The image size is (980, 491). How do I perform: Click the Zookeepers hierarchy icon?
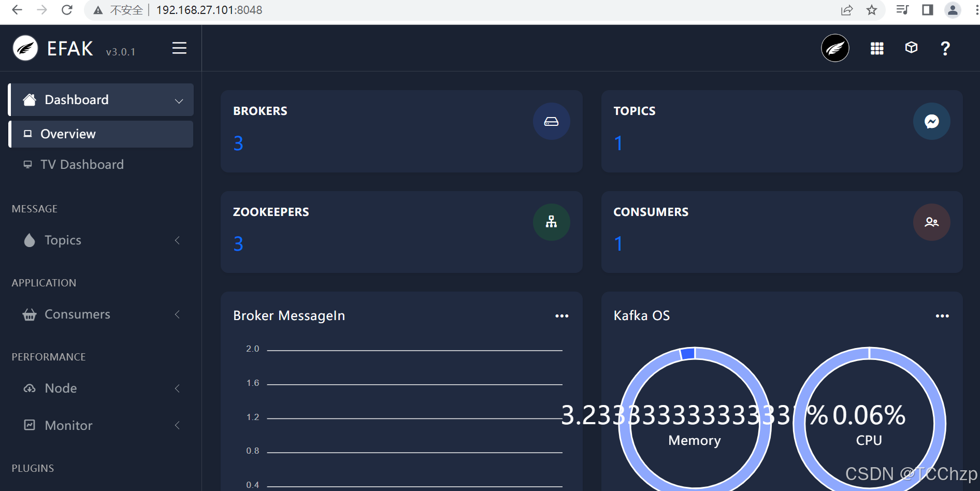pyautogui.click(x=552, y=222)
